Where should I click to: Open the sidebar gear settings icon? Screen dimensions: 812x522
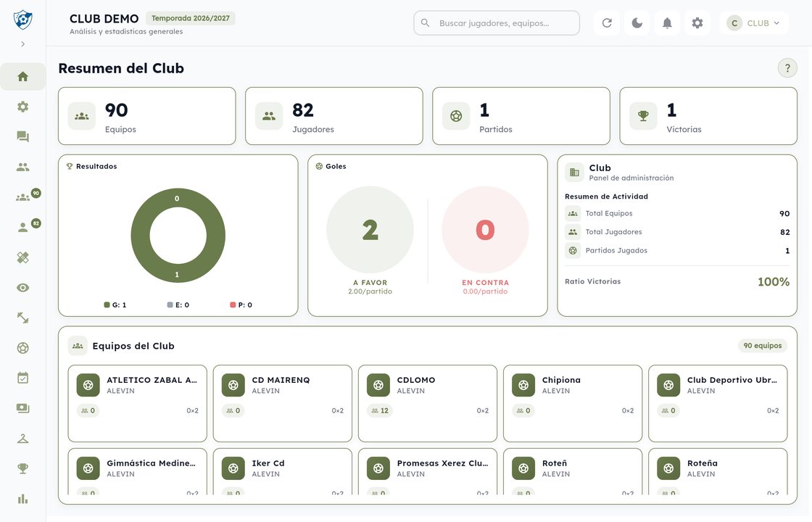[22, 107]
